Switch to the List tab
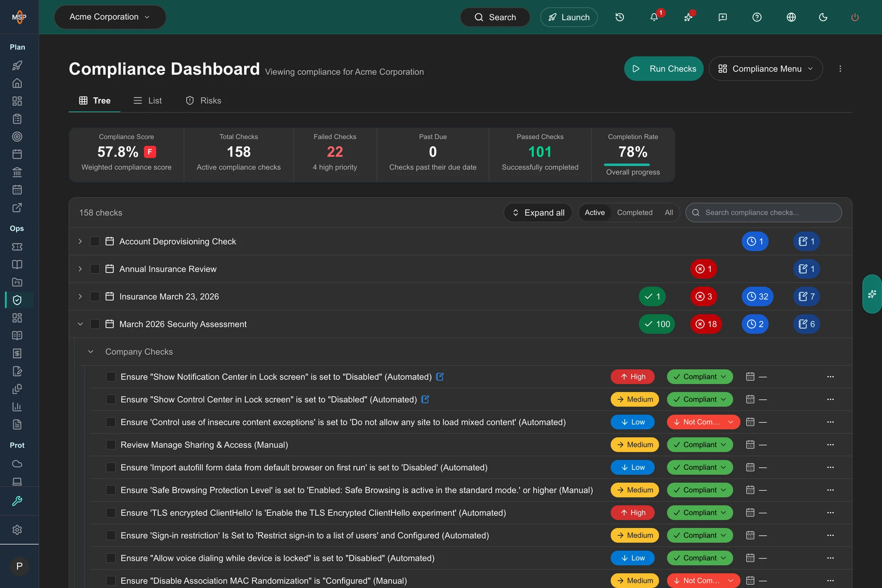 (x=147, y=101)
